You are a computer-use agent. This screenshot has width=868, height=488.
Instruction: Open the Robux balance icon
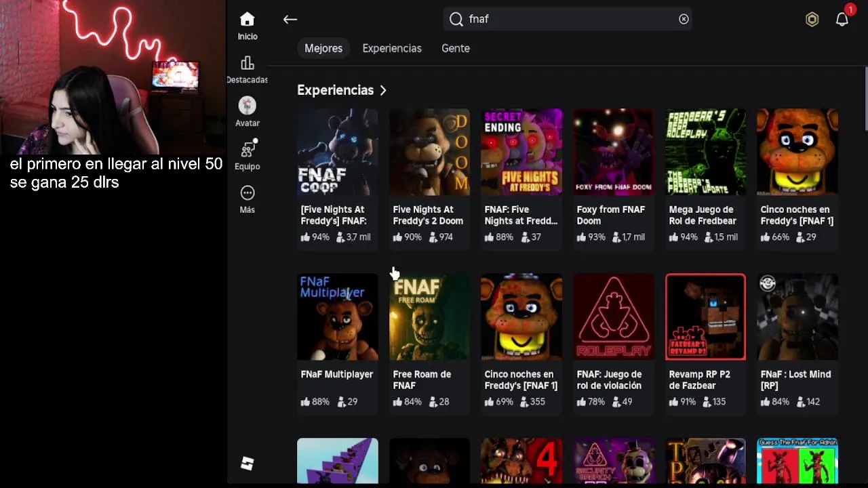812,20
